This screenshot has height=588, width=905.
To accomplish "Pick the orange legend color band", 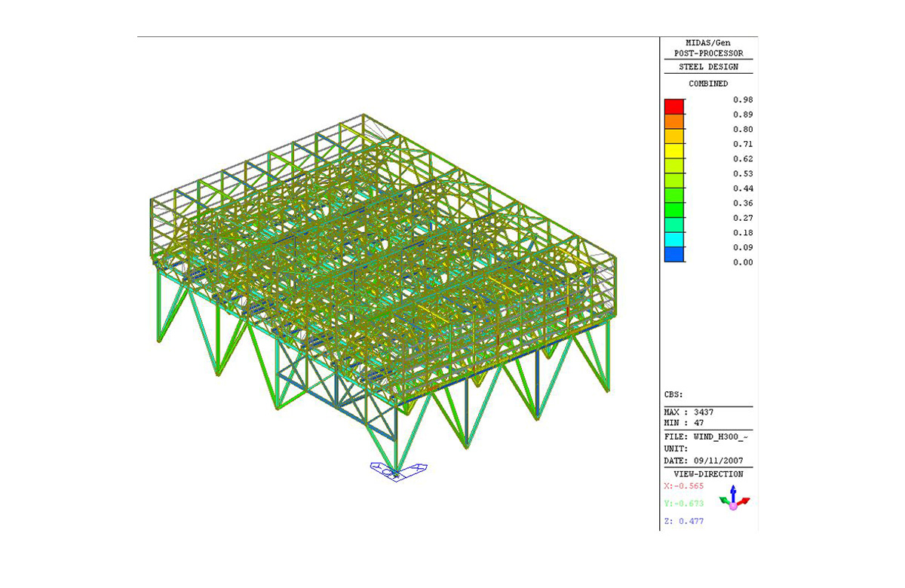I will 674,121.
